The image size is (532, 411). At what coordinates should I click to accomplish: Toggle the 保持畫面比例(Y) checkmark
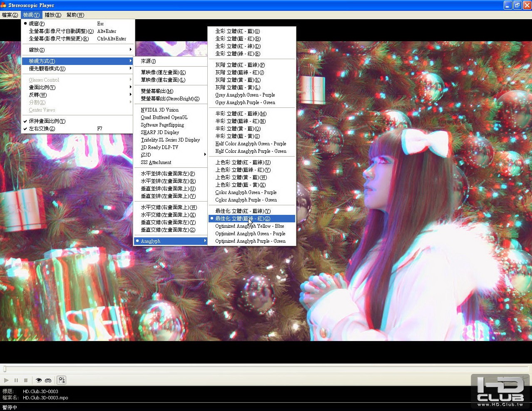(77, 121)
